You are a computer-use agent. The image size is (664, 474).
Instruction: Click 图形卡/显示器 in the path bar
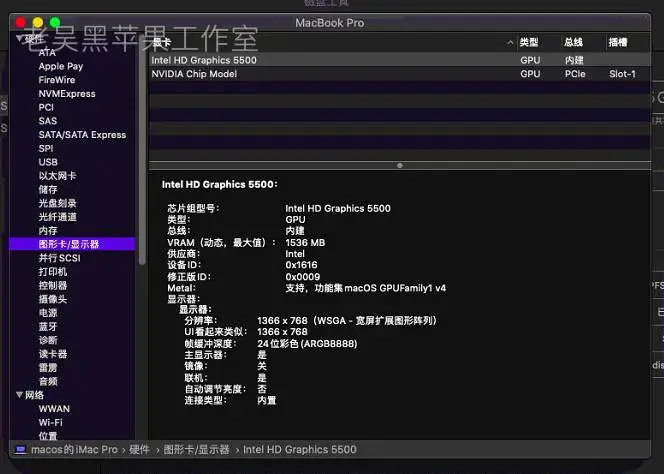pyautogui.click(x=196, y=449)
